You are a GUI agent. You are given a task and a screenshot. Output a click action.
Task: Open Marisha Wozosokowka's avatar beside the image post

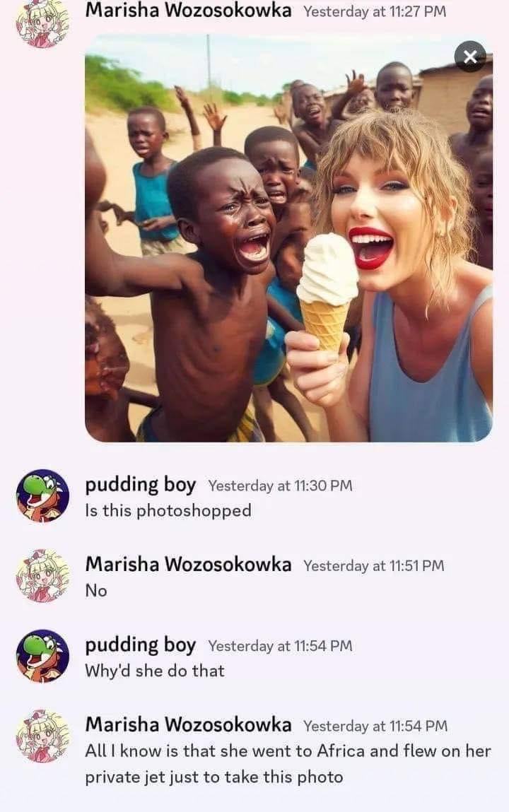42,23
